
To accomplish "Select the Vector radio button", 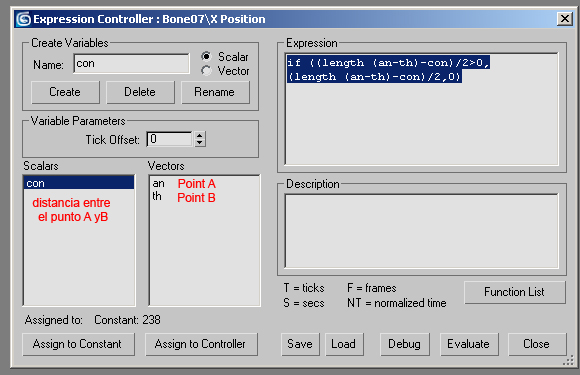I will coord(206,71).
